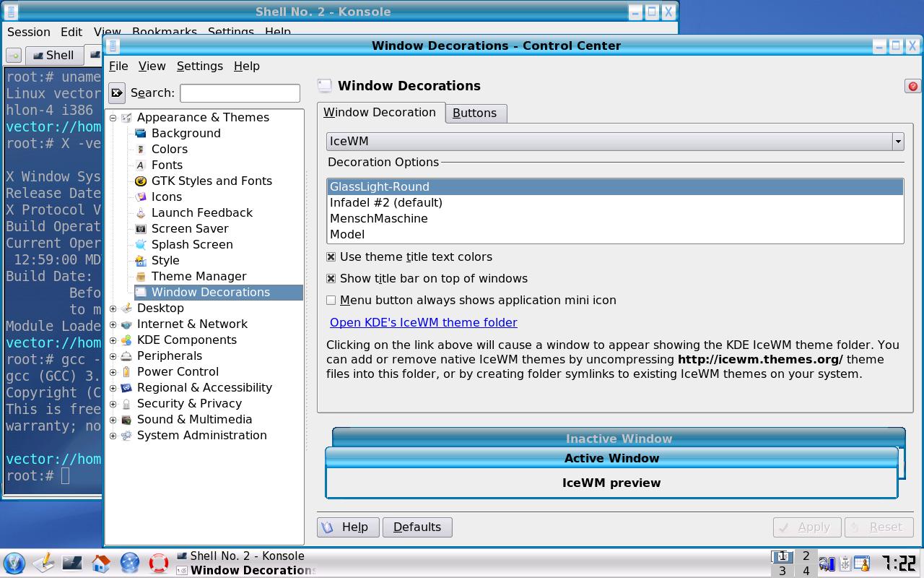The image size is (924, 578).
Task: Click the Appearance & Themes category icon
Action: (x=126, y=117)
